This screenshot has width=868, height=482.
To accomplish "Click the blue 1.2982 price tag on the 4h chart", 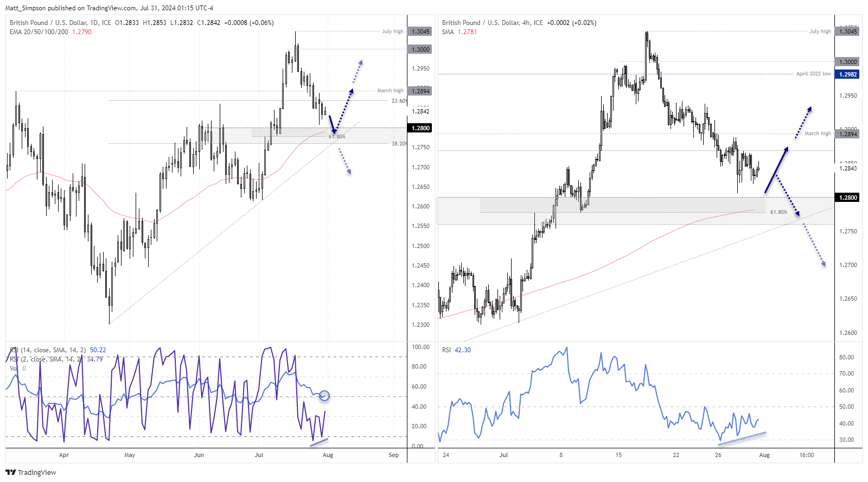I will coord(848,74).
